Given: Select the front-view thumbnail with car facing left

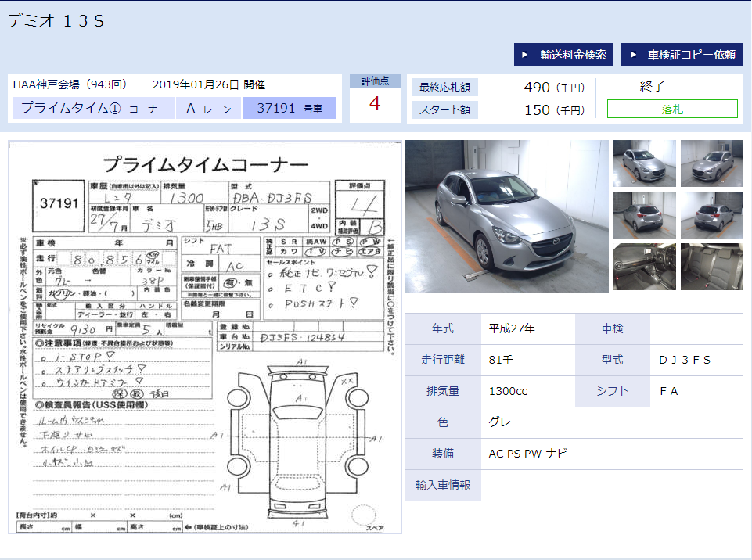Looking at the screenshot, I should click(711, 163).
